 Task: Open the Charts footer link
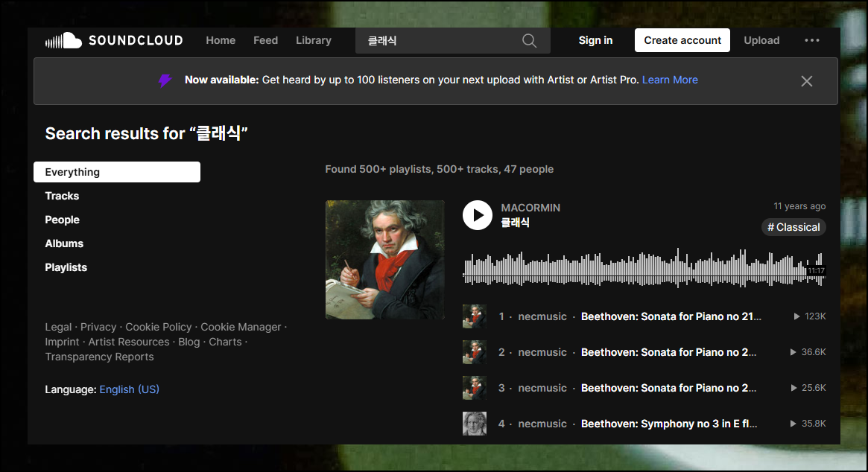pos(225,342)
